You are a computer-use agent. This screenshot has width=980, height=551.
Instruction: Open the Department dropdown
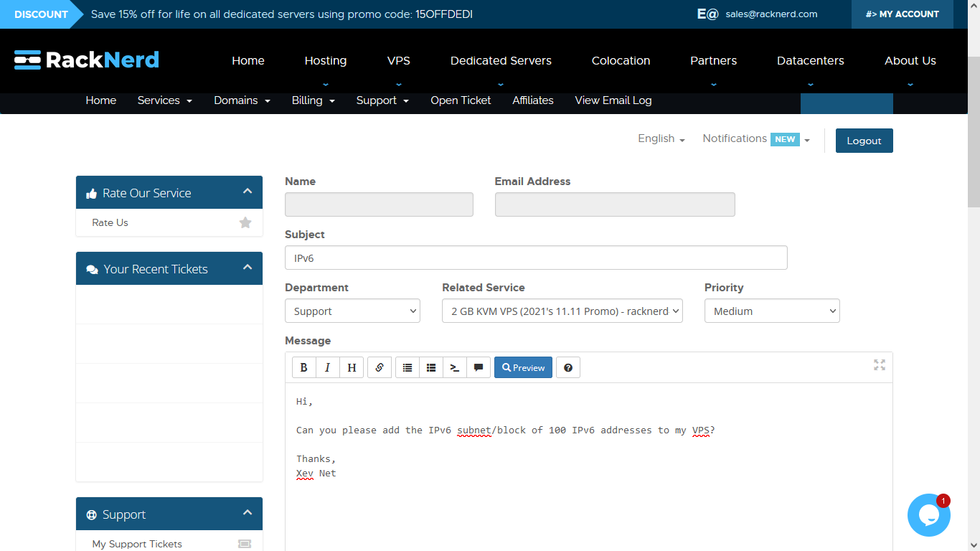pyautogui.click(x=352, y=311)
